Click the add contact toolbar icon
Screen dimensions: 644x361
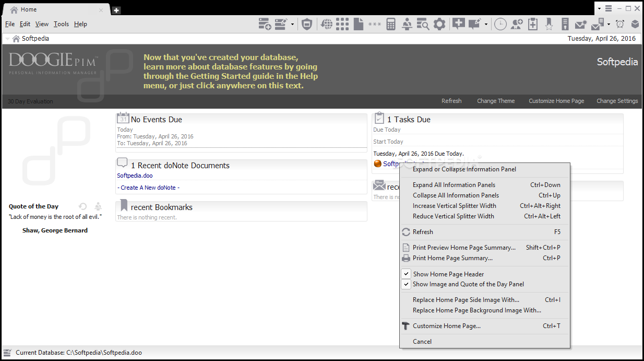pos(517,24)
